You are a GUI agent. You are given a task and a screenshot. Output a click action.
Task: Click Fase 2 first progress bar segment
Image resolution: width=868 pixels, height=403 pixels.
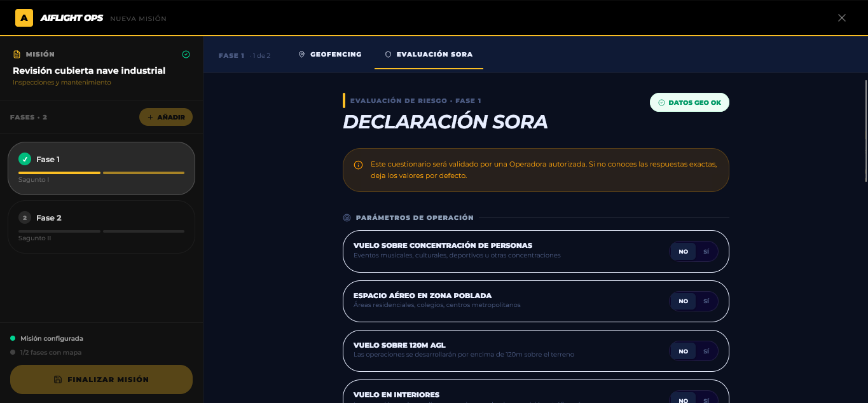tap(59, 231)
